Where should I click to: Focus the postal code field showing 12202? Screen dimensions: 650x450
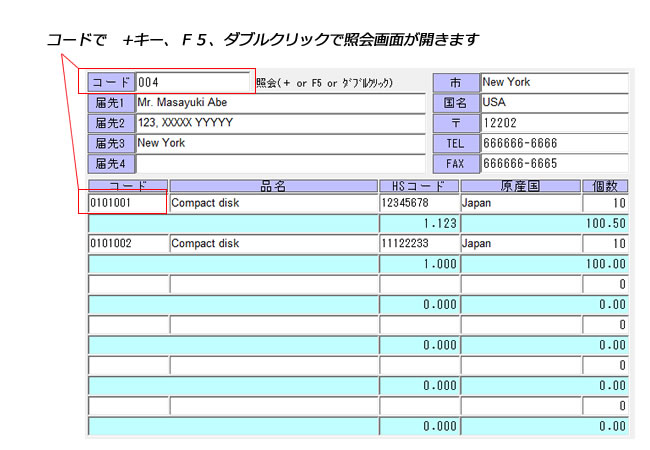click(554, 123)
